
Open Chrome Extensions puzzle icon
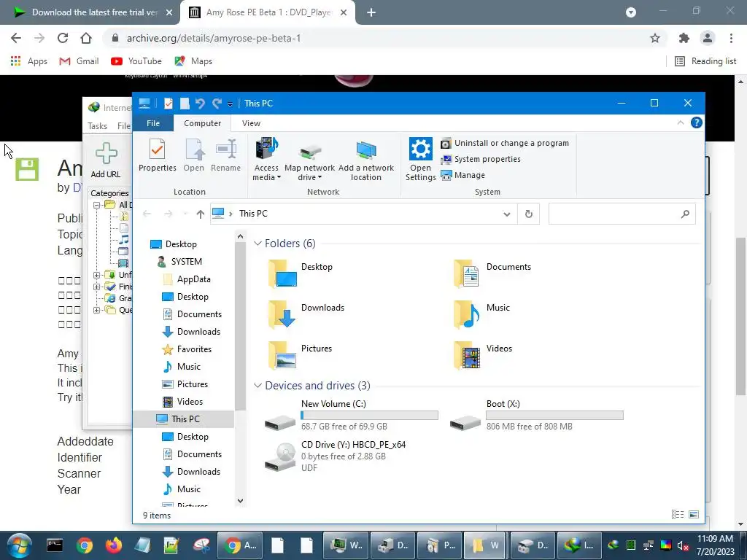pos(684,38)
